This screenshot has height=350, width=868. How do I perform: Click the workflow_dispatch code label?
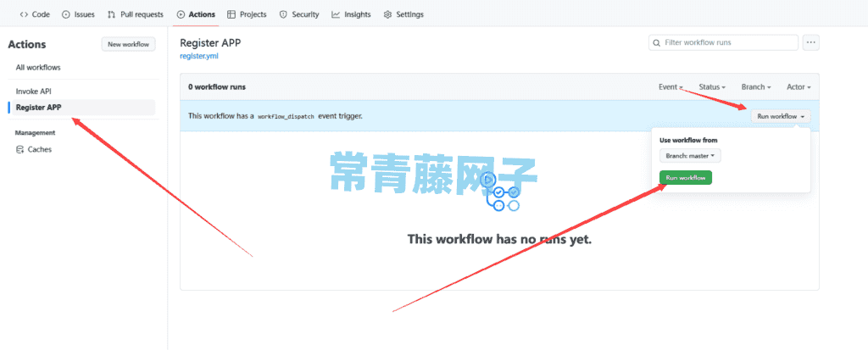click(286, 116)
